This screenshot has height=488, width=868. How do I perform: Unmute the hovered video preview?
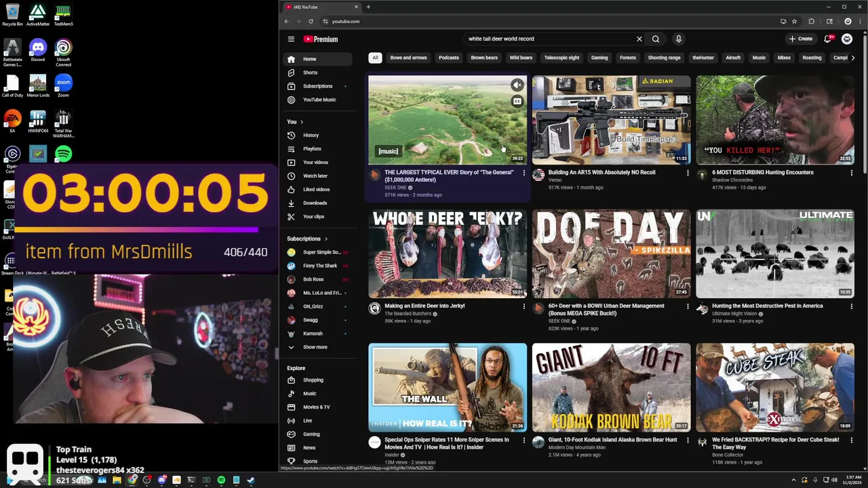[517, 85]
